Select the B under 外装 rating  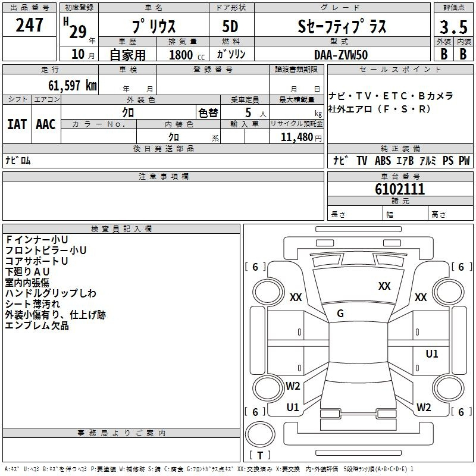pos(444,54)
